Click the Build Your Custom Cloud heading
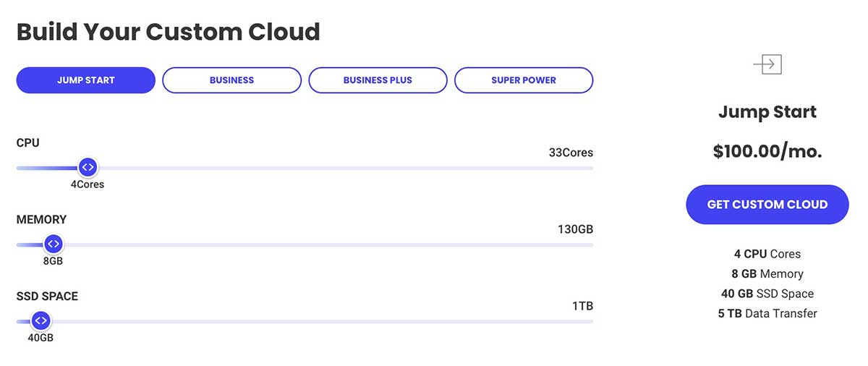This screenshot has height=366, width=868. (x=168, y=32)
